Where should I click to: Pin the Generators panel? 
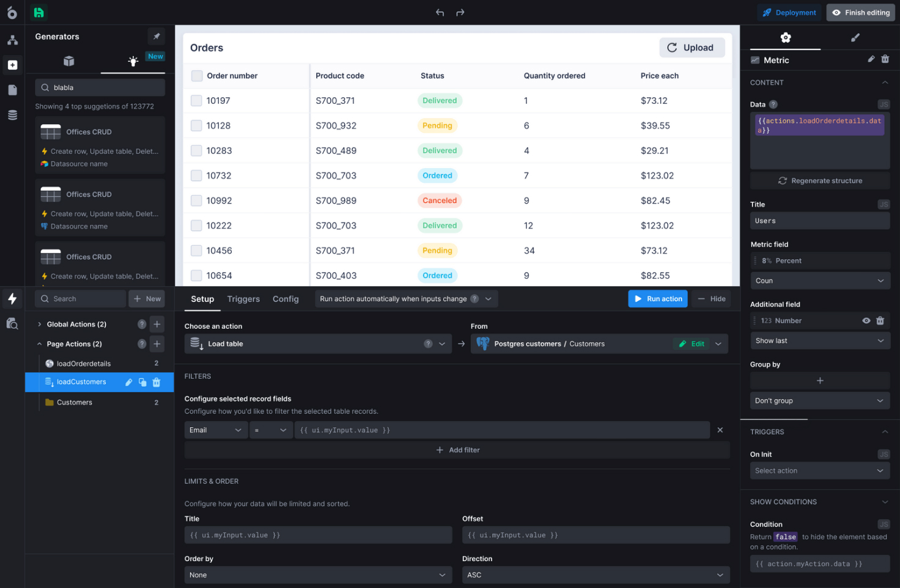point(156,36)
